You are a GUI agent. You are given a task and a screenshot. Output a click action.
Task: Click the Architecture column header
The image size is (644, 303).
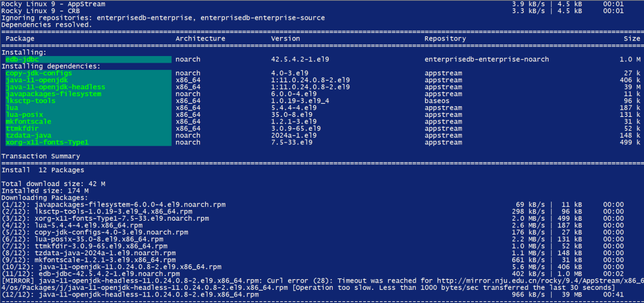click(x=200, y=39)
